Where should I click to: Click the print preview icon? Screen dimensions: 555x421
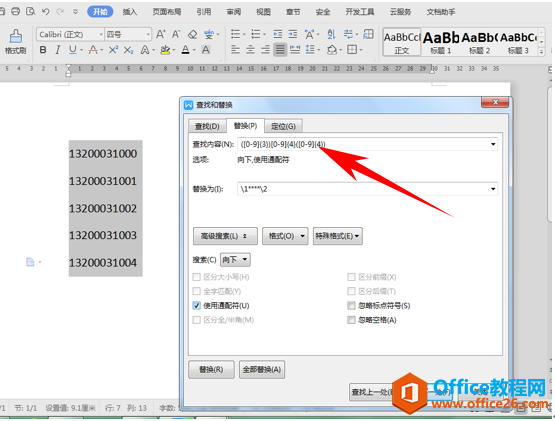tap(31, 12)
